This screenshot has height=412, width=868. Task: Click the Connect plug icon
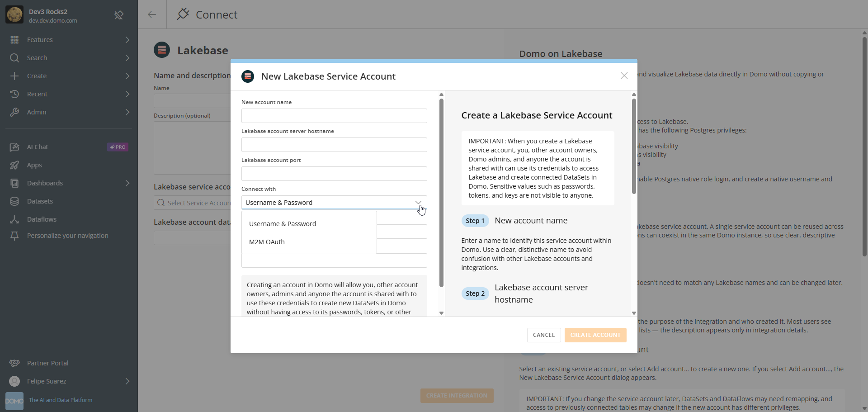click(x=183, y=14)
